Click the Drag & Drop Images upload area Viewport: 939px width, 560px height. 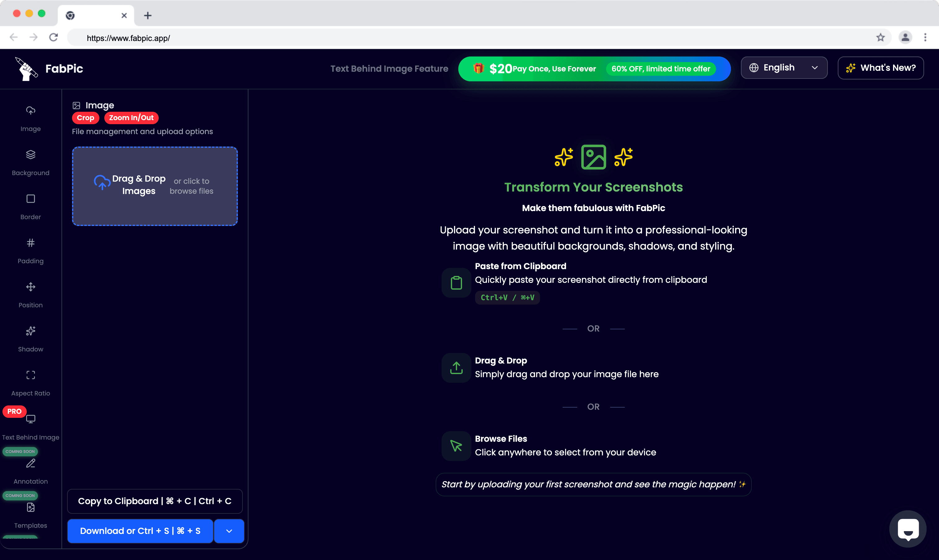[x=155, y=186]
